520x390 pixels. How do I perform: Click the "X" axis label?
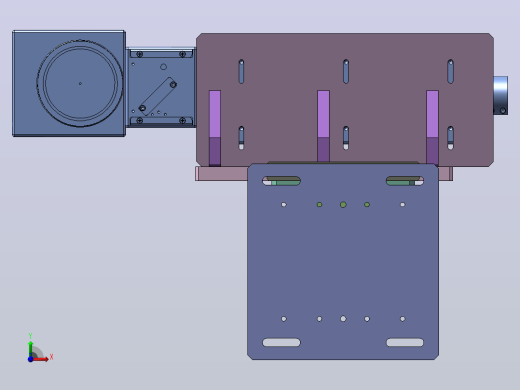[x=51, y=357]
